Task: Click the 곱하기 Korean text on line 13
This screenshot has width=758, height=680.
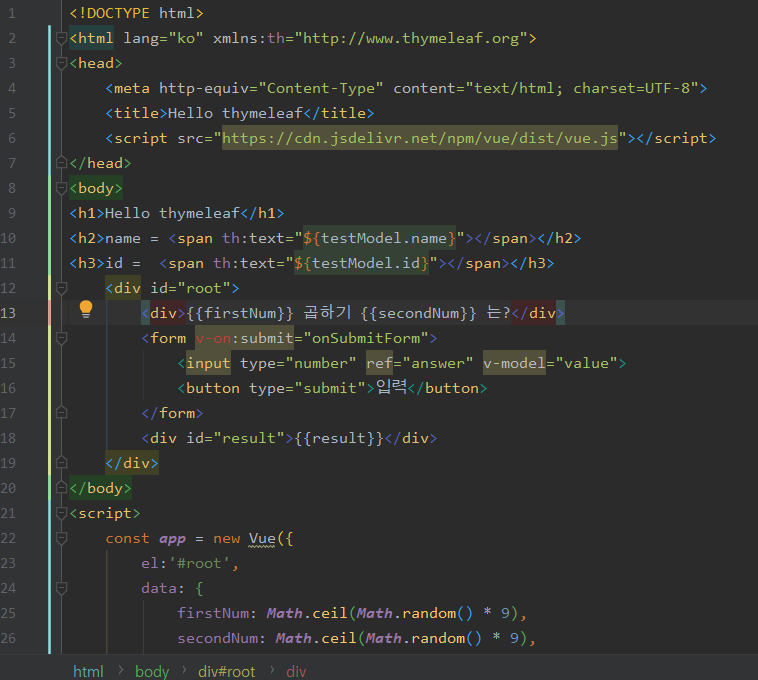Action: (x=327, y=312)
